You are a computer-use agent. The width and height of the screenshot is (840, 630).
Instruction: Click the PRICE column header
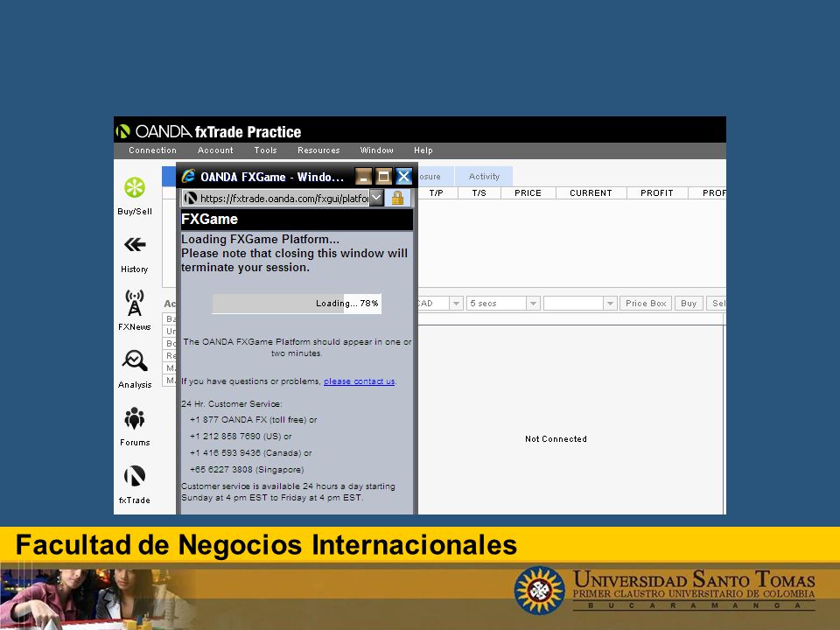click(528, 192)
